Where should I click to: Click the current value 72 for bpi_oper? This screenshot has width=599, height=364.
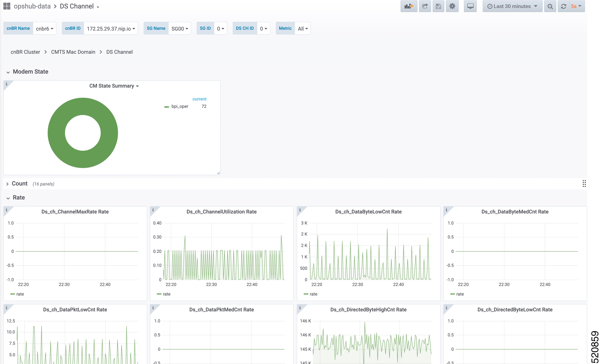click(204, 106)
